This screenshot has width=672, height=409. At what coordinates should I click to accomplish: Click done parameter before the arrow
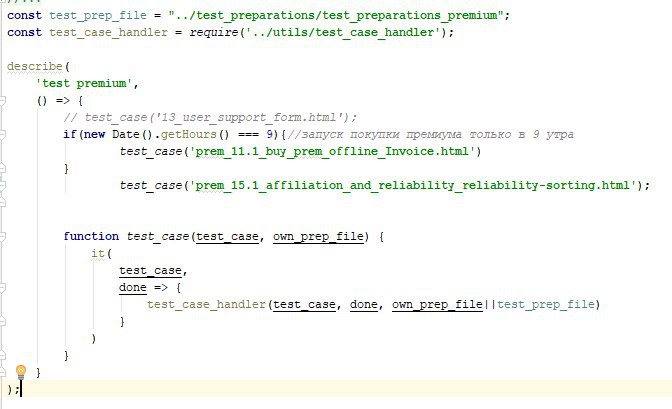click(133, 287)
